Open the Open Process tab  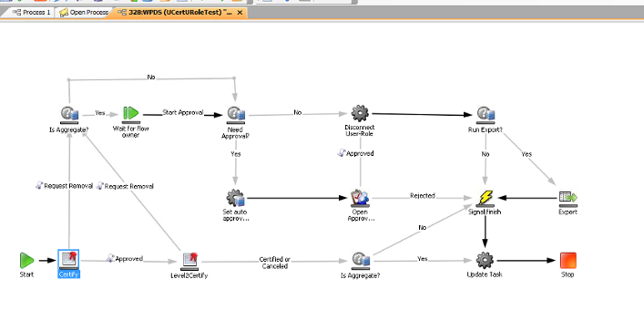(84, 13)
